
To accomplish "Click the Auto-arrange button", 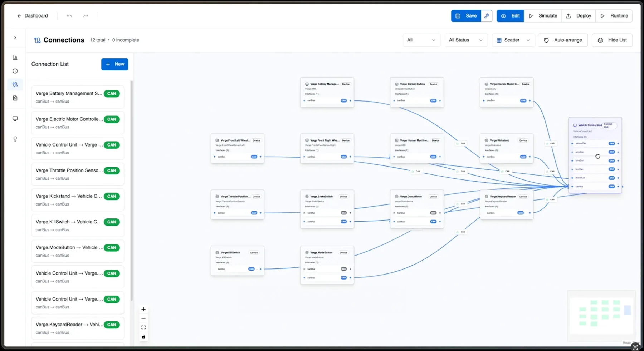I will point(563,40).
